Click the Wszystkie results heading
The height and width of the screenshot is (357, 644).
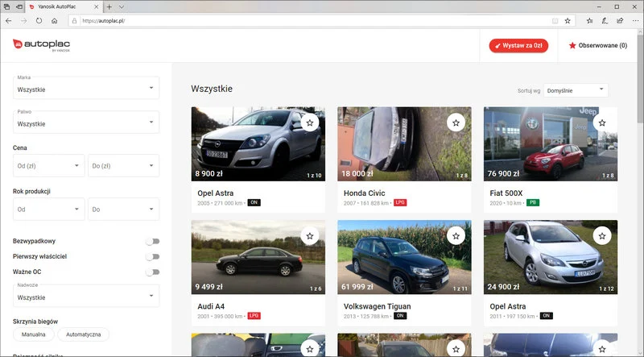[212, 89]
